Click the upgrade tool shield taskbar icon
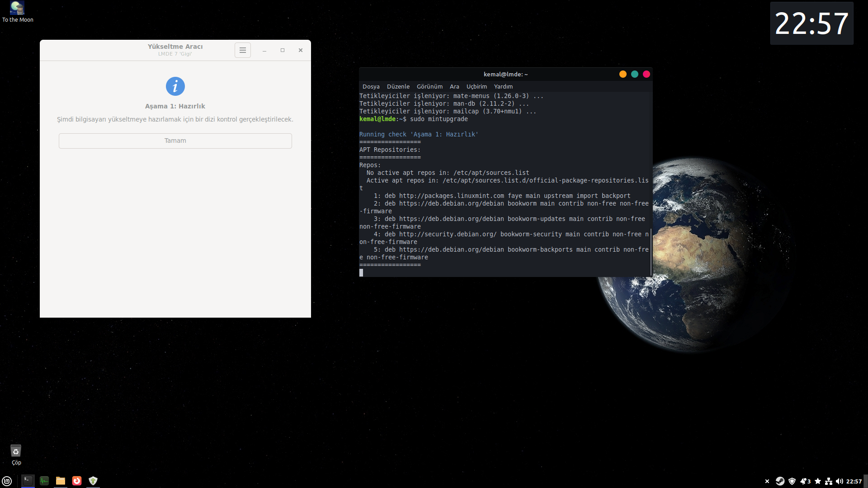Viewport: 868px width, 488px height. click(93, 481)
